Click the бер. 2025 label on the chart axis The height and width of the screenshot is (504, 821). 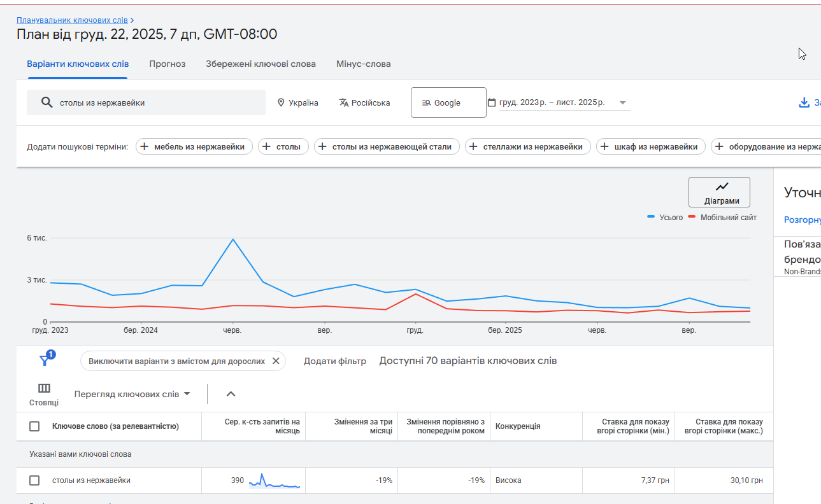click(x=505, y=331)
